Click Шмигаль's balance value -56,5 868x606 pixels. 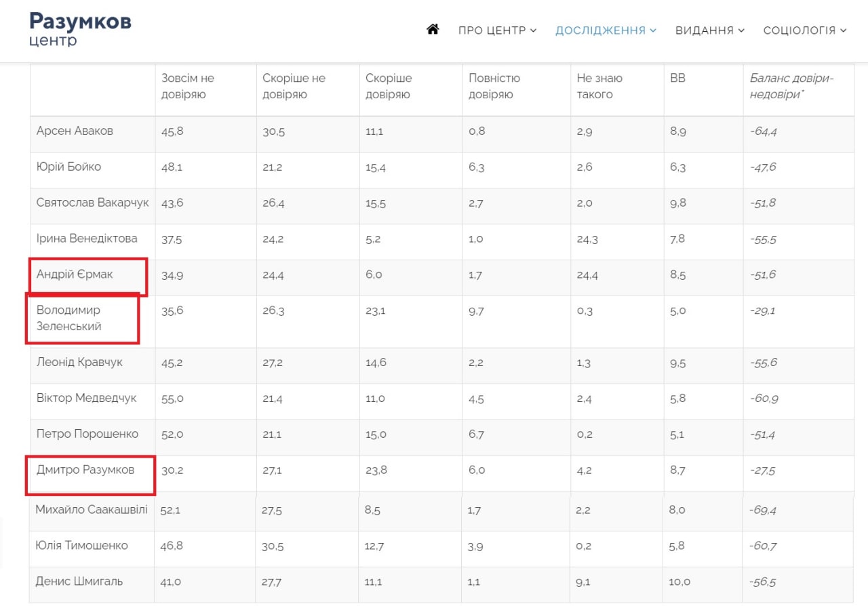[762, 582]
